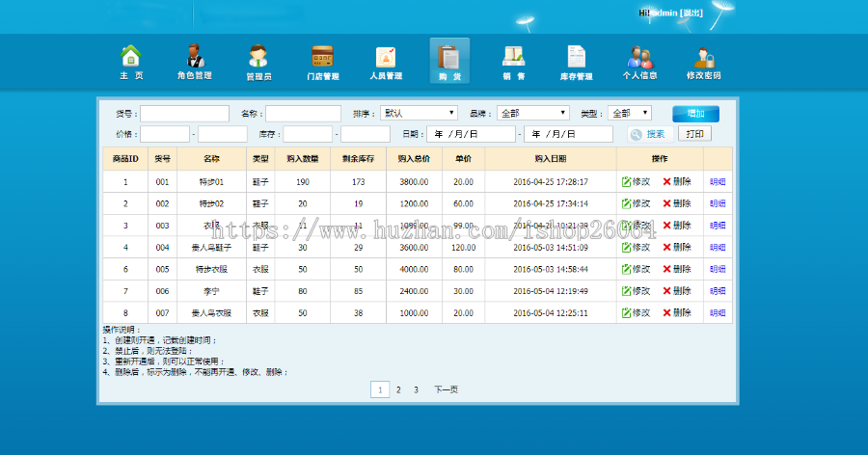Pick the end date in 日期 range
The width and height of the screenshot is (868, 455).
568,134
